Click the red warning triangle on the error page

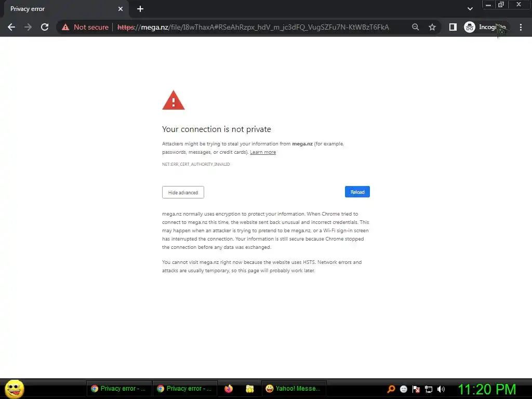174,100
